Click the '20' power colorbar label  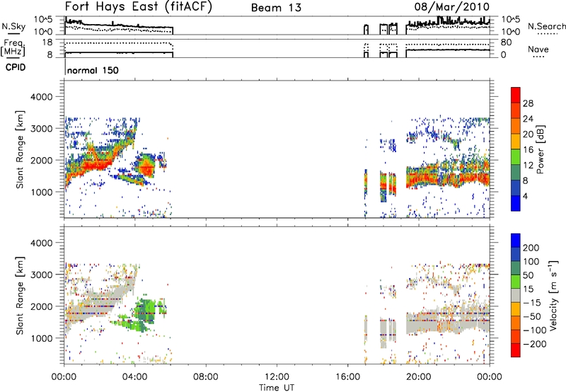[x=528, y=134]
